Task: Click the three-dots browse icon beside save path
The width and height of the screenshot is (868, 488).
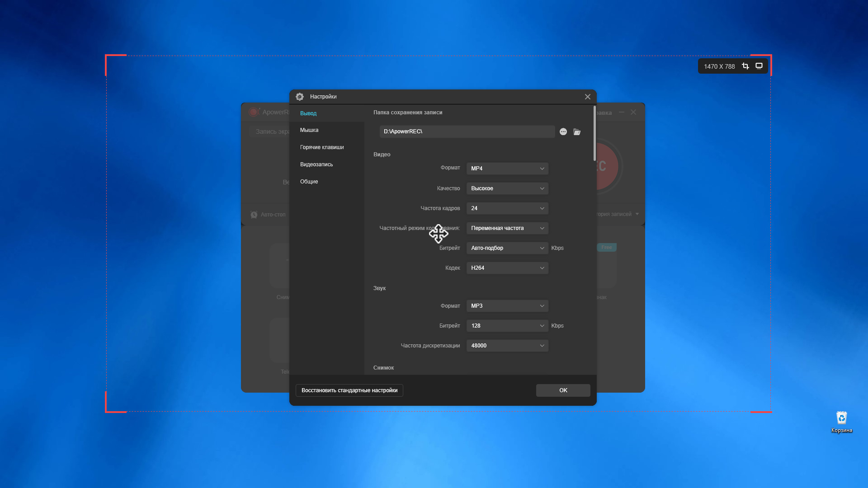Action: point(563,132)
